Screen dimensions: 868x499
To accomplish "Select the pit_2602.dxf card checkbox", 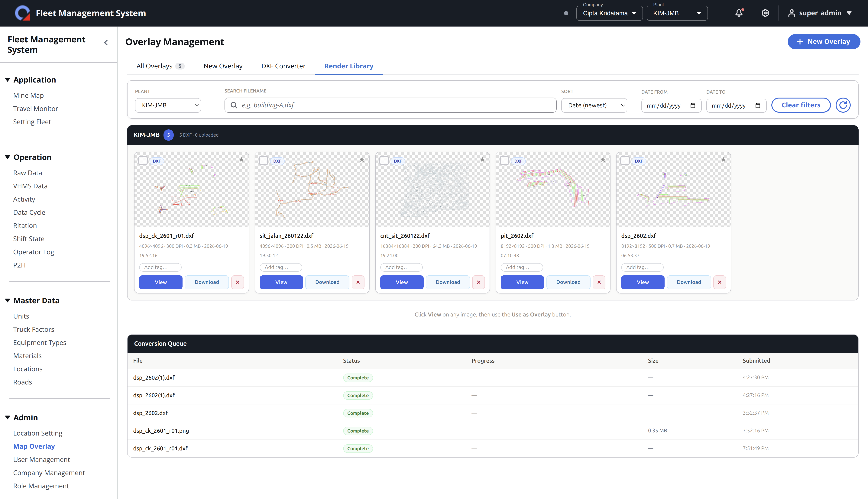I will tap(504, 160).
